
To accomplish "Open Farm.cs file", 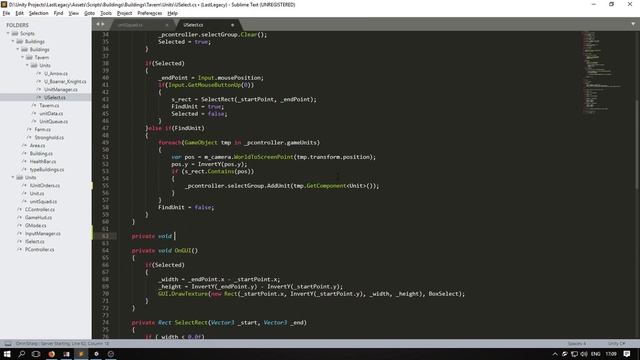I will coord(42,129).
